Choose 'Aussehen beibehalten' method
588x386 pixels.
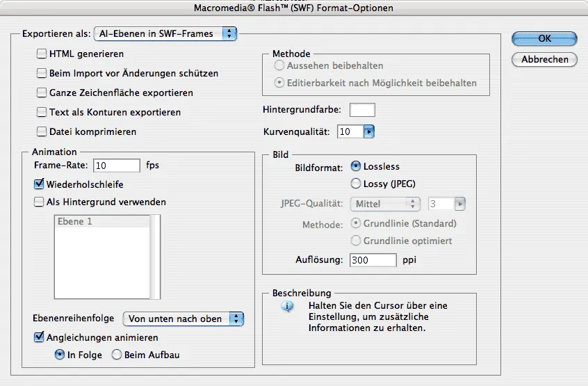[x=279, y=65]
